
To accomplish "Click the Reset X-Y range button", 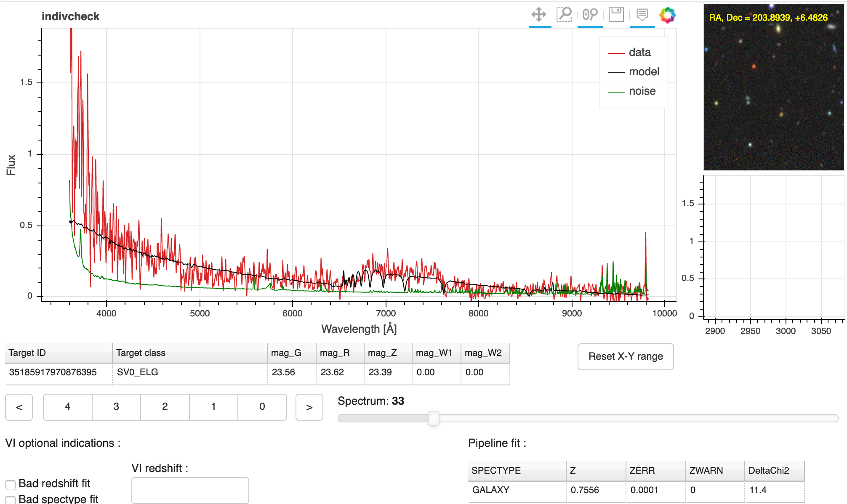I will (626, 357).
